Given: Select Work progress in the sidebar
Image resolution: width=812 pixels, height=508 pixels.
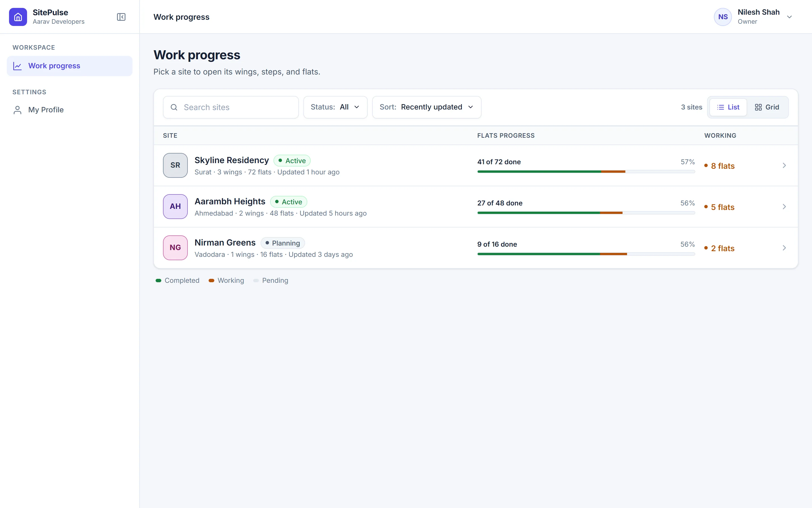Looking at the screenshot, I should click(x=69, y=66).
